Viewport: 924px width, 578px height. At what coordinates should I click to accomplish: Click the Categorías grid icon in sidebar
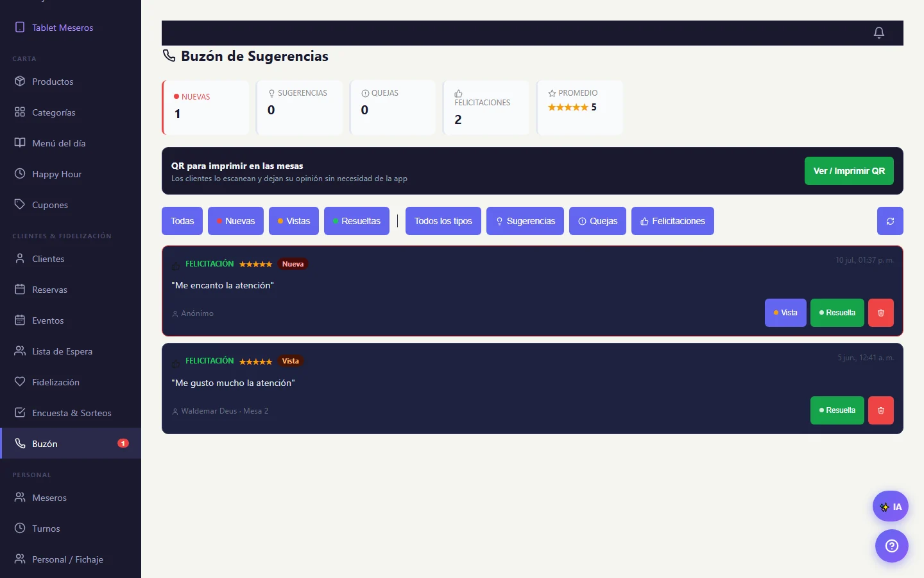pyautogui.click(x=20, y=112)
